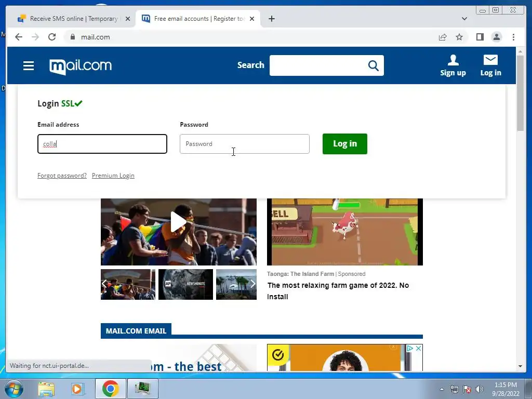This screenshot has width=532, height=399.
Task: Click the volume speaker tray icon
Action: click(480, 389)
